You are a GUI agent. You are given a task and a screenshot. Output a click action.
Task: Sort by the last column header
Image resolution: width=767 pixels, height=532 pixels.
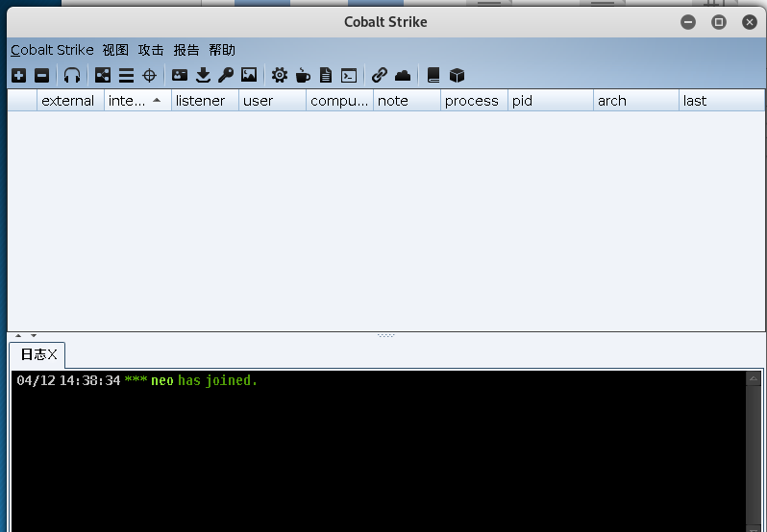pyautogui.click(x=722, y=101)
